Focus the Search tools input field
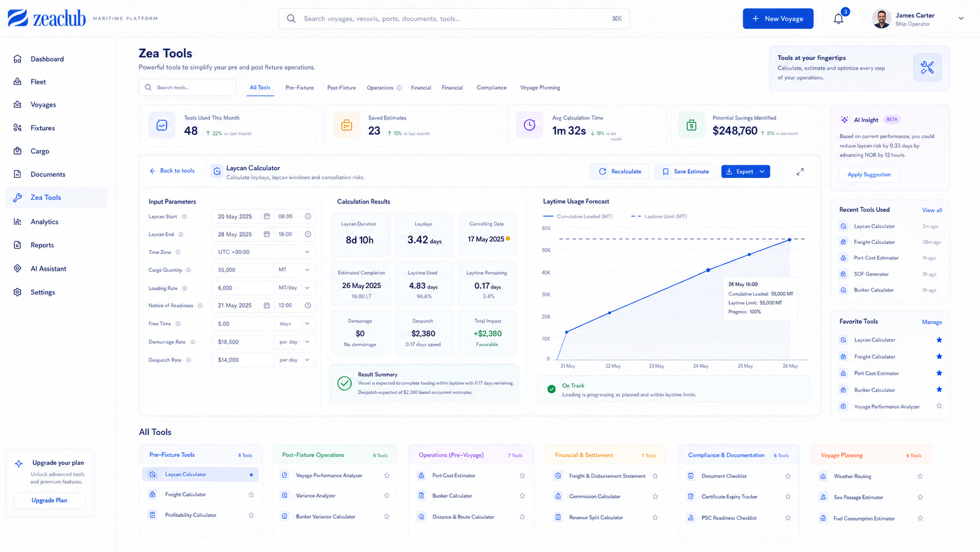 (188, 87)
